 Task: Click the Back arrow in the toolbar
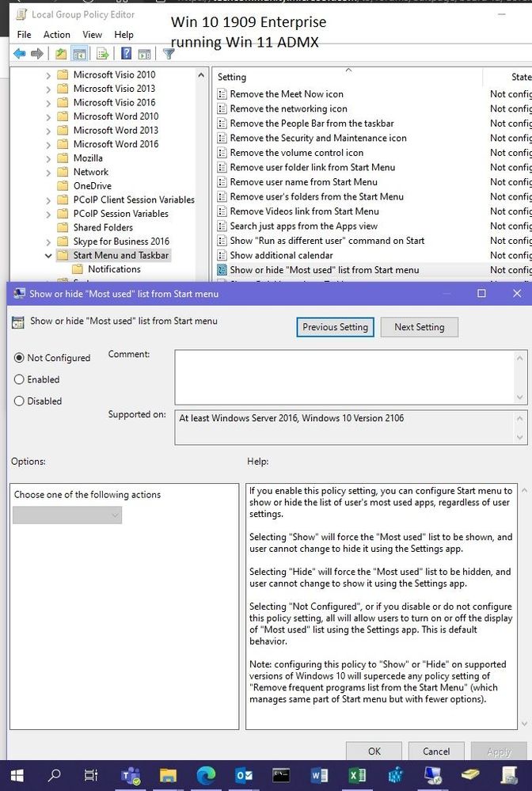(x=20, y=54)
